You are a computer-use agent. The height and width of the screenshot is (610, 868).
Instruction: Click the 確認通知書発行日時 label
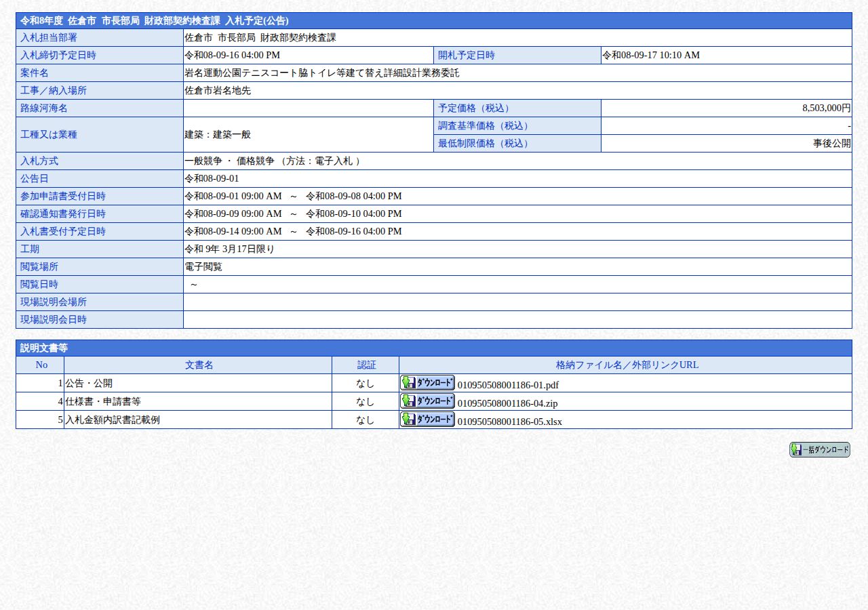click(x=100, y=213)
